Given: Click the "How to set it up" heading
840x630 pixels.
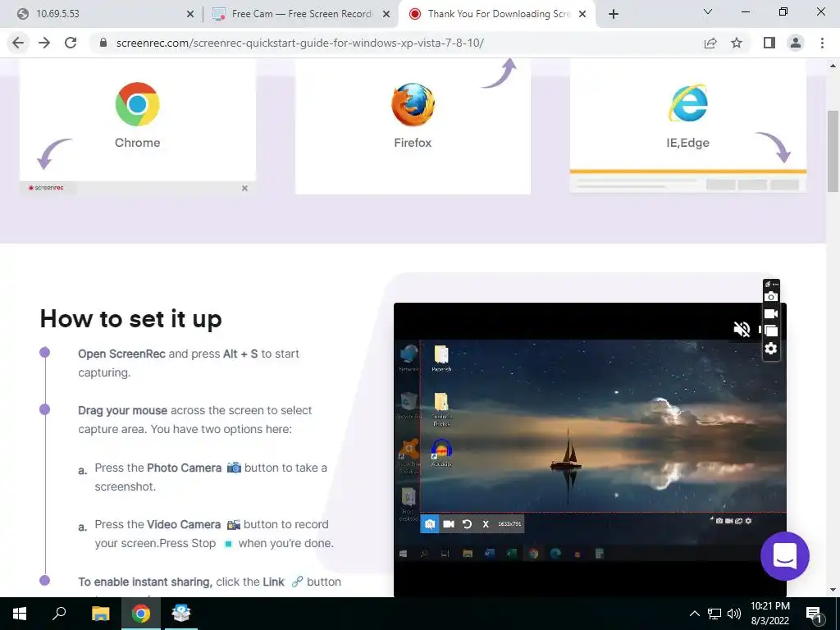Looking at the screenshot, I should (x=130, y=319).
